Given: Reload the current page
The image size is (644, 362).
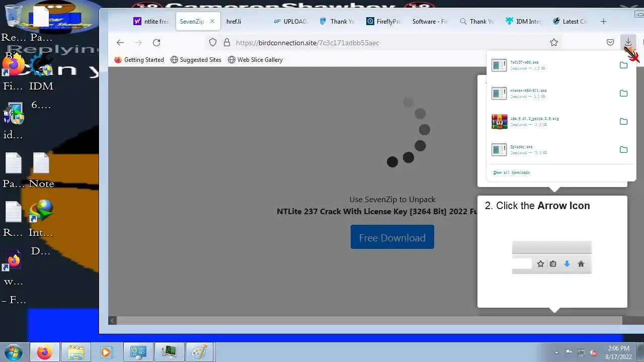Looking at the screenshot, I should [156, 43].
